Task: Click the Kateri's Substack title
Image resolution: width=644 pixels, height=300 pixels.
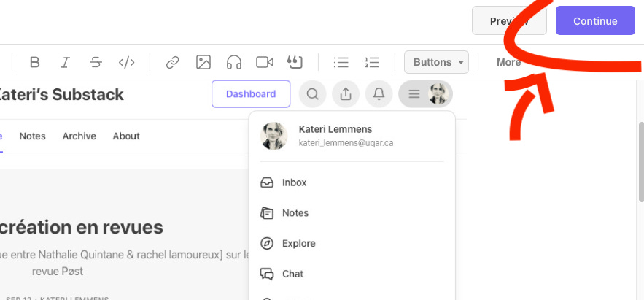Action: pyautogui.click(x=61, y=94)
